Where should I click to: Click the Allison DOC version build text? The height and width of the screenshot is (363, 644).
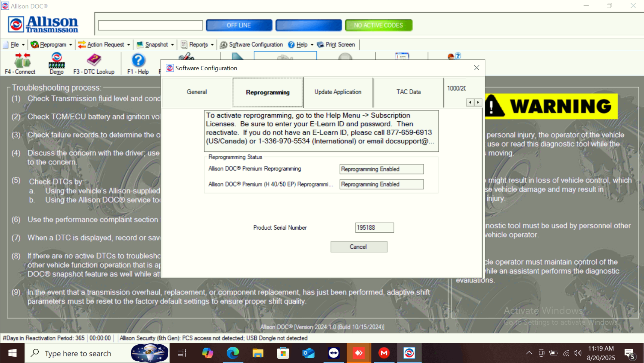[x=322, y=327]
